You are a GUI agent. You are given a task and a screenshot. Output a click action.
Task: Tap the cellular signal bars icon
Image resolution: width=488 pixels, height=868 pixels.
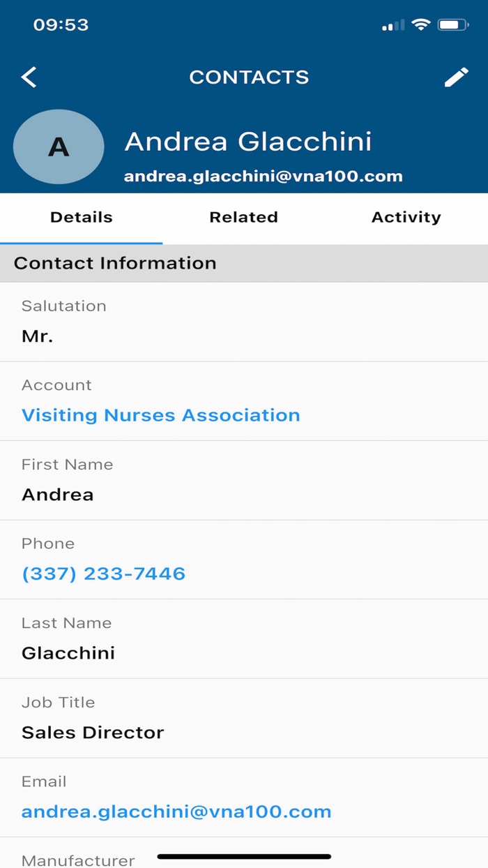(x=393, y=26)
